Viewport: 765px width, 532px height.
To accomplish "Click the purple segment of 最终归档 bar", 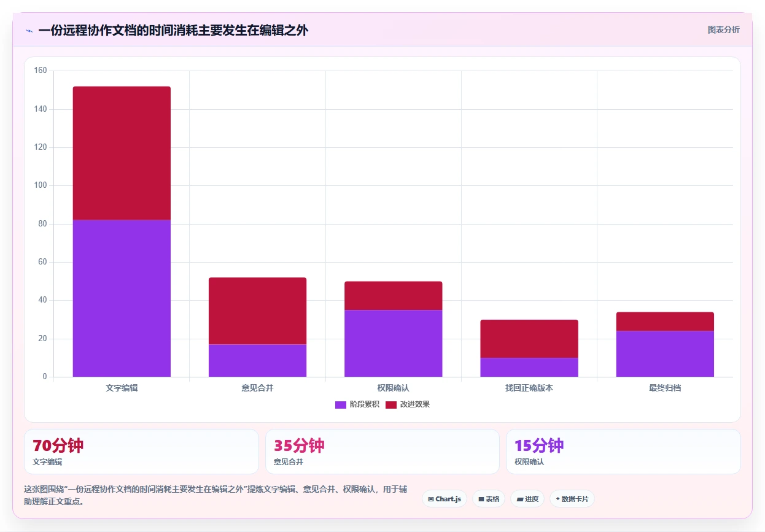I will point(665,353).
